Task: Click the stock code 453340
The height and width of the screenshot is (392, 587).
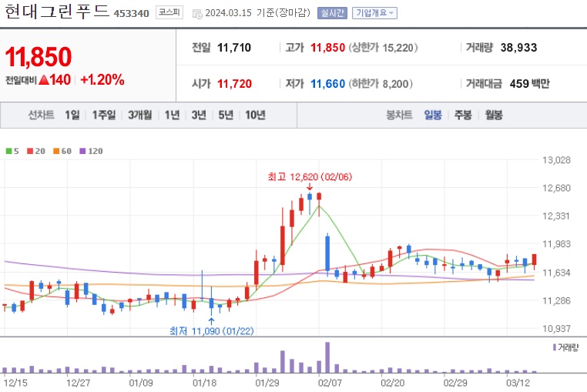Action: tap(132, 14)
